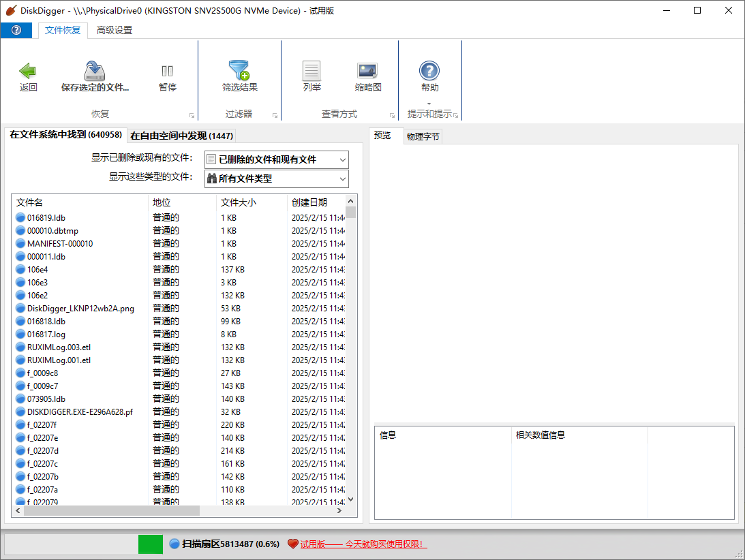Select file row 000010.dbtmp
This screenshot has width=745, height=560.
[x=179, y=231]
